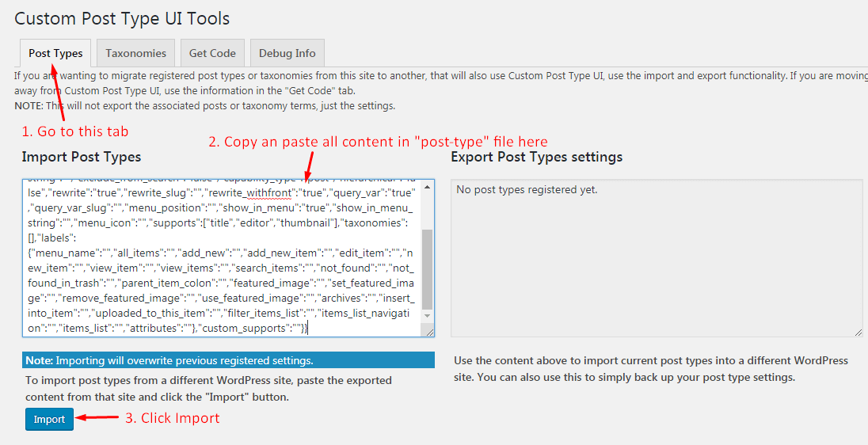Click the "Import Post Types" heading
Image resolution: width=868 pixels, height=445 pixels.
(x=82, y=157)
